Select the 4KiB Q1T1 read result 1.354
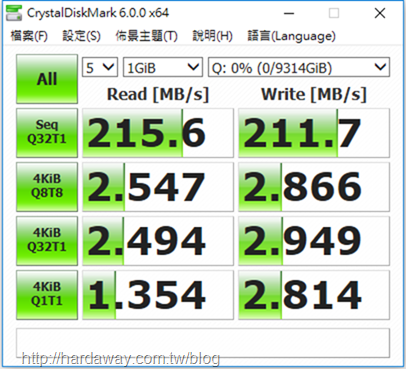 158,295
